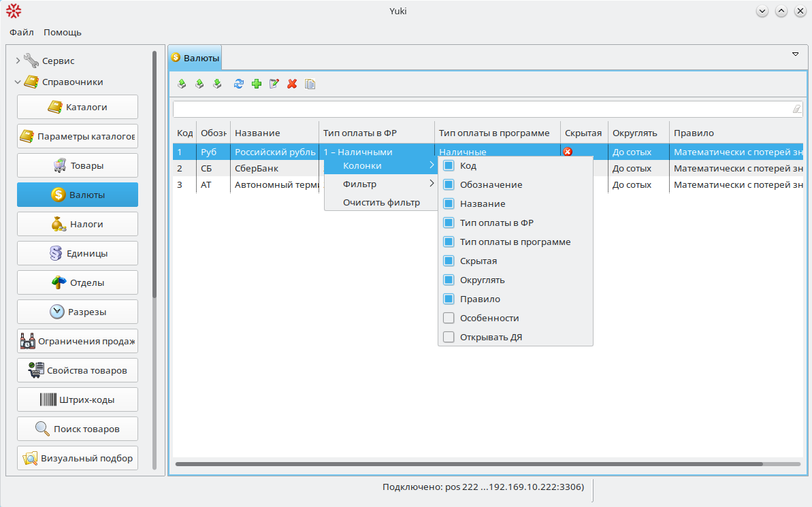The width and height of the screenshot is (812, 507).
Task: Click the connection status text Подключено
Action: [x=483, y=487]
